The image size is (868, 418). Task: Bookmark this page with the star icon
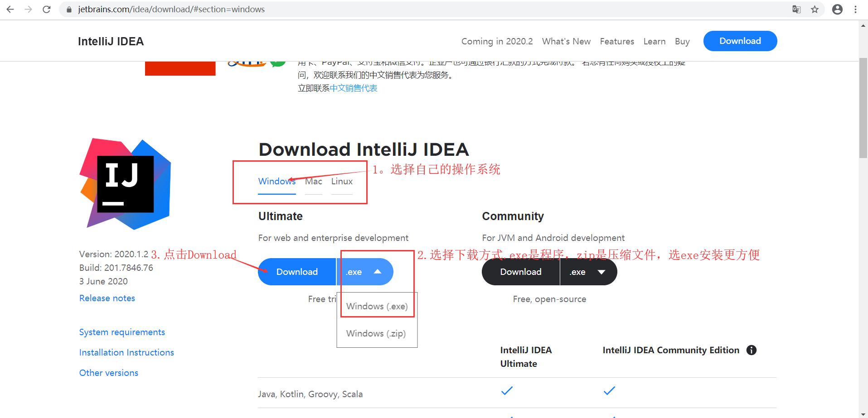(815, 9)
